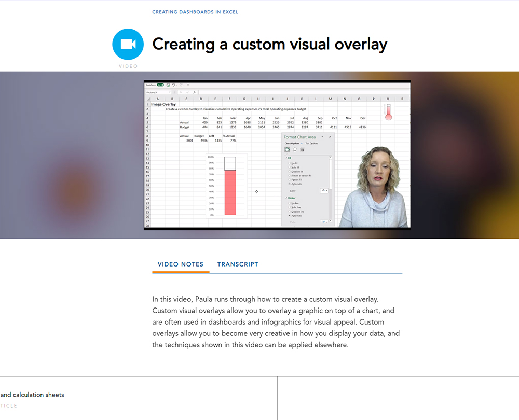Open Size & Properties icon in pane

pos(302,149)
